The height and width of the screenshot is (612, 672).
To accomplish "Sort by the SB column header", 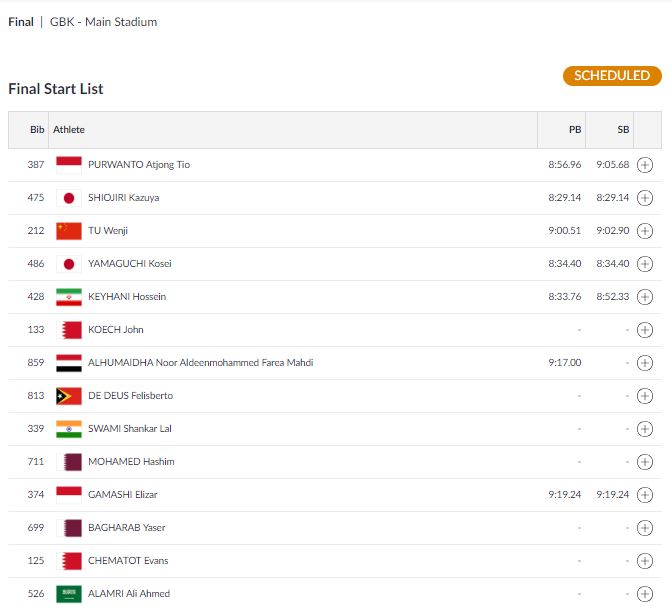I will click(623, 130).
